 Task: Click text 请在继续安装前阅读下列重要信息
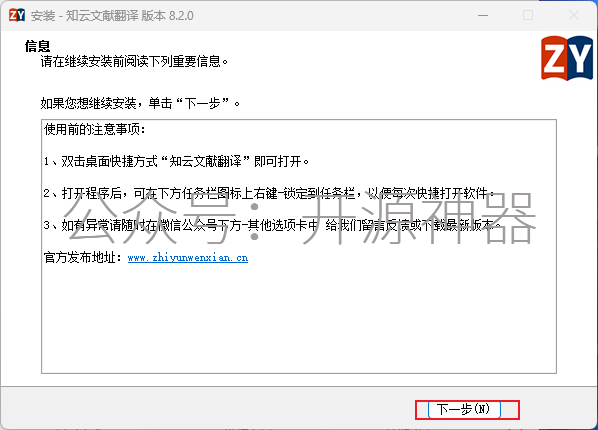coord(134,61)
